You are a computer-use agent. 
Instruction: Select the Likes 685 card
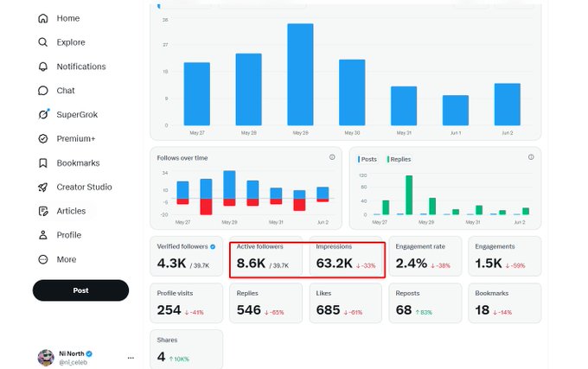point(345,303)
